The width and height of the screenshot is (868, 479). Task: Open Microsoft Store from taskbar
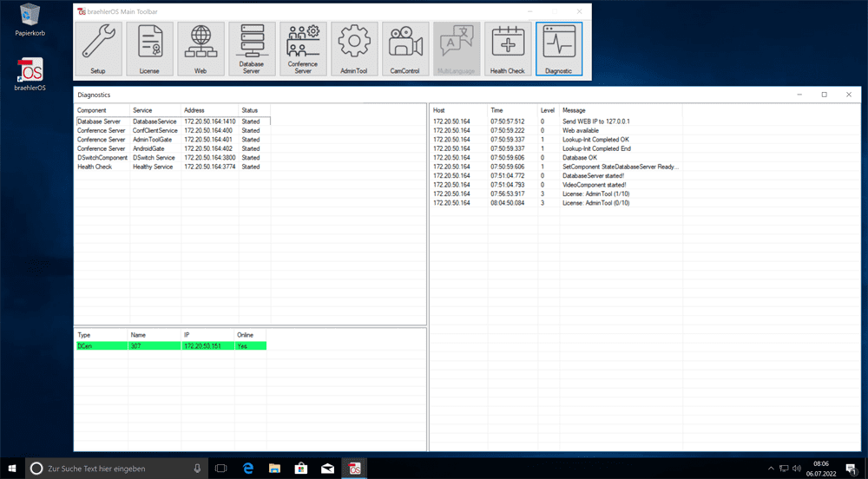(301, 469)
